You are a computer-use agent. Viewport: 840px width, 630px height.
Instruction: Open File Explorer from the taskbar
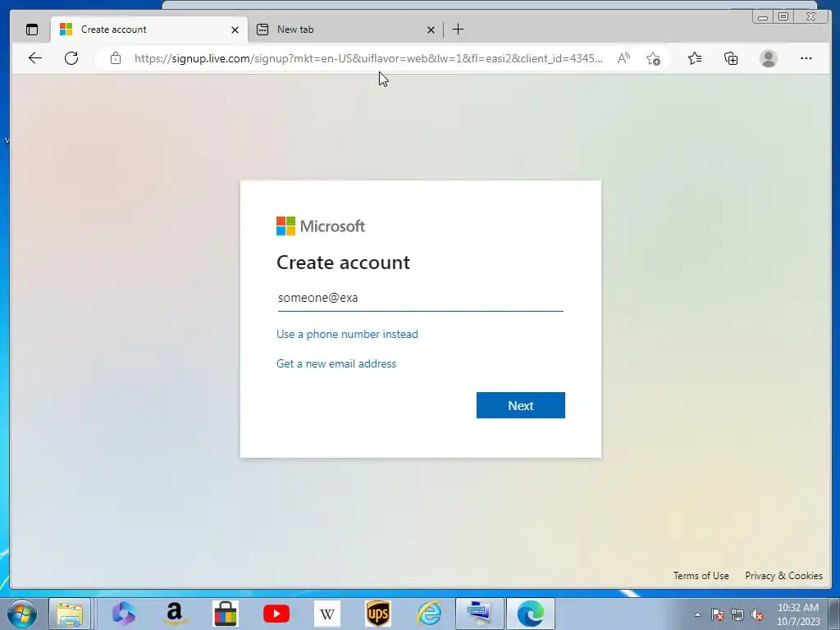[x=70, y=614]
